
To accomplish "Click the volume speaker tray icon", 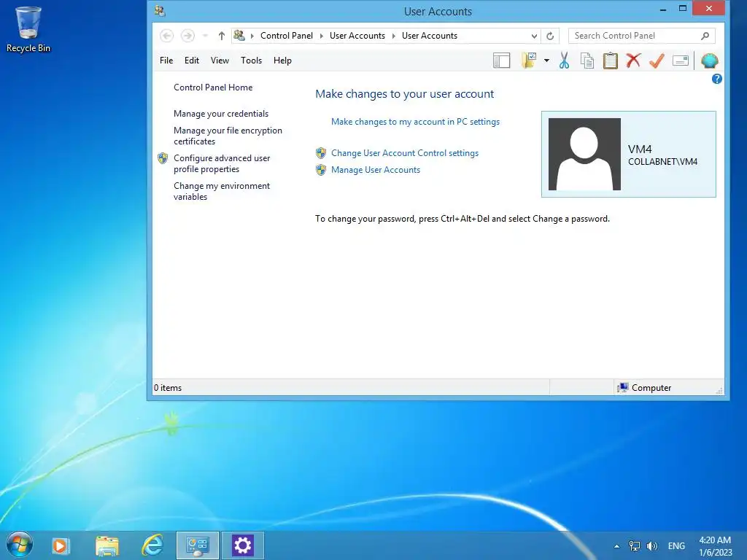I will tap(651, 545).
